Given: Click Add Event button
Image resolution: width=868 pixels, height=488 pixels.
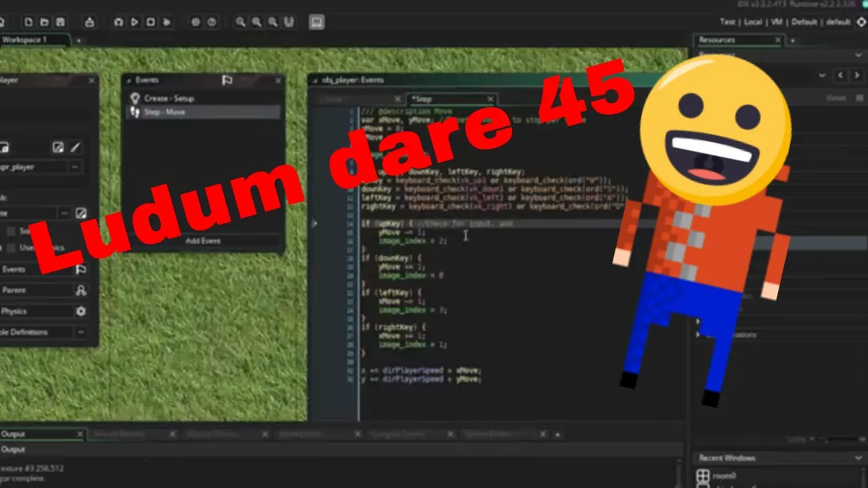Looking at the screenshot, I should [x=203, y=241].
